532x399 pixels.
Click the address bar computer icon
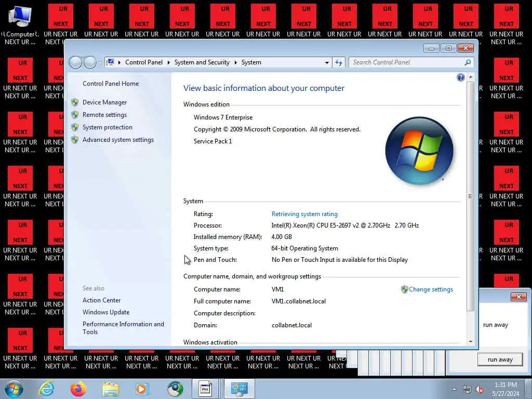pyautogui.click(x=110, y=62)
